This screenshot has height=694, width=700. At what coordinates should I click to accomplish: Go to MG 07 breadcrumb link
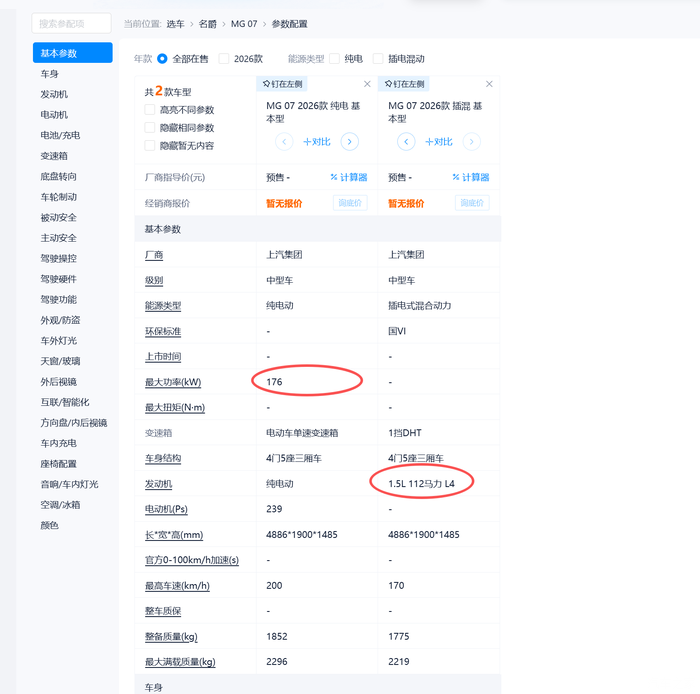244,24
